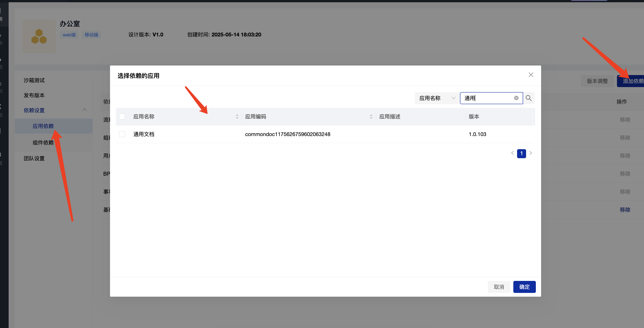Check the 通用文档 row checkbox
644x328 pixels.
point(122,134)
